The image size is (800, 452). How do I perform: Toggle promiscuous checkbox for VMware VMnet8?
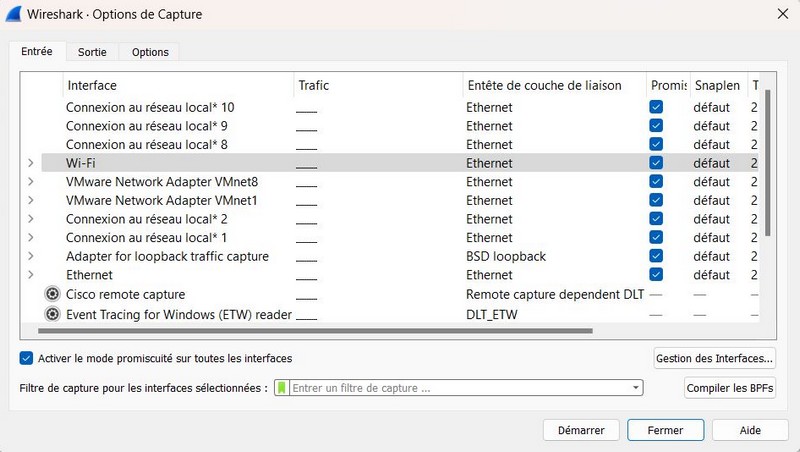(x=656, y=182)
